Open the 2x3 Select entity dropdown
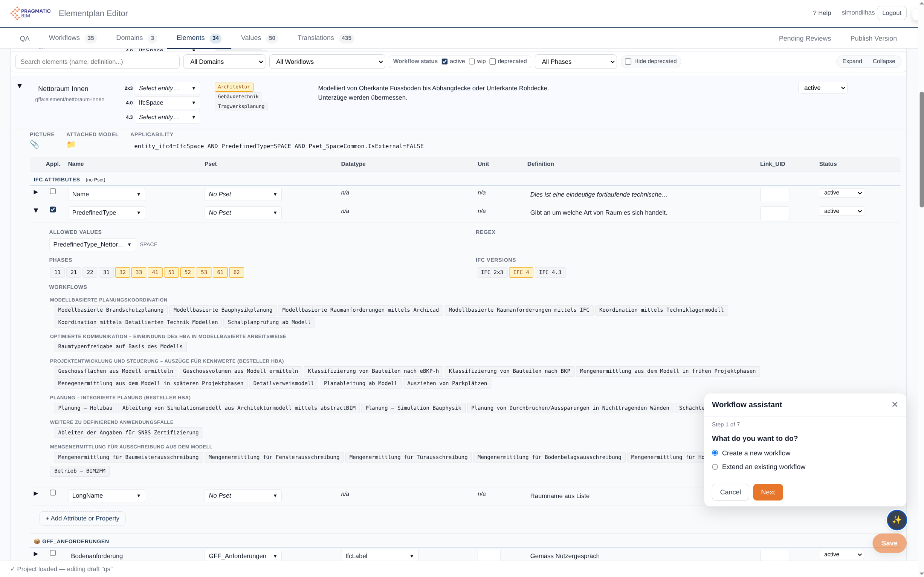 coord(167,88)
